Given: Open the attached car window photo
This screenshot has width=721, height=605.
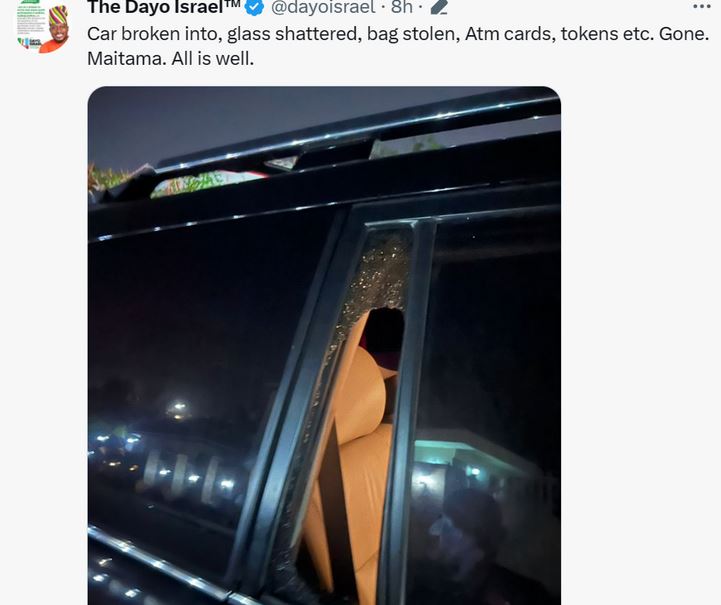Looking at the screenshot, I should tap(324, 346).
